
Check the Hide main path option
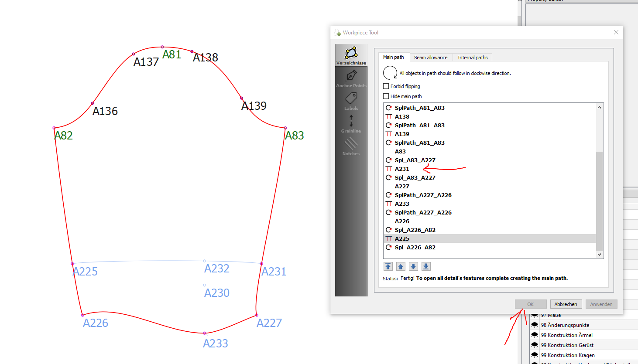[x=386, y=96]
